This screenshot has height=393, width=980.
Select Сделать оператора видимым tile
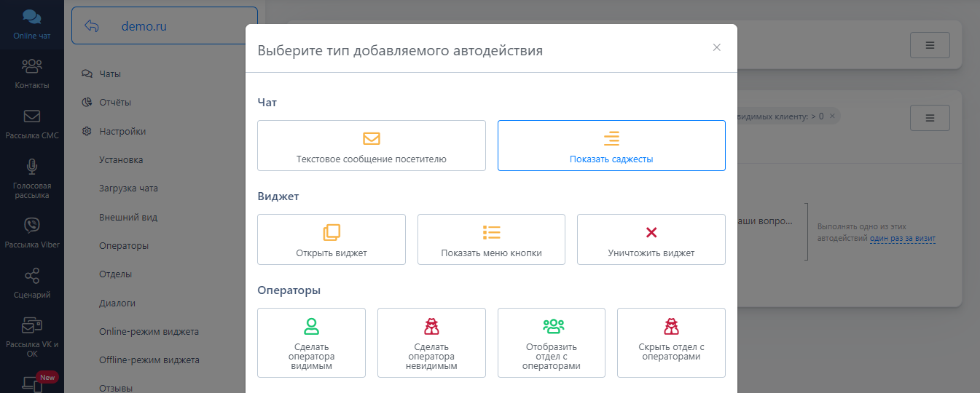pos(311,343)
